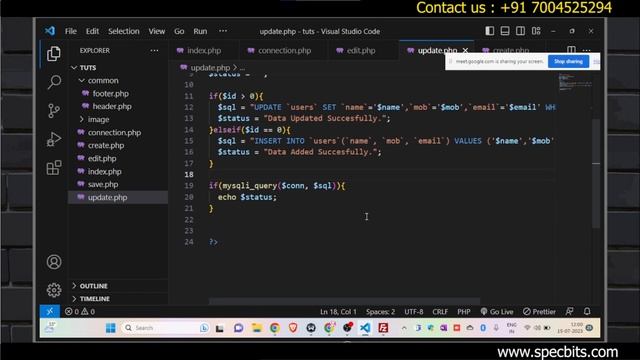The image size is (640, 360).
Task: Select update.php in the explorer tree
Action: [118, 197]
